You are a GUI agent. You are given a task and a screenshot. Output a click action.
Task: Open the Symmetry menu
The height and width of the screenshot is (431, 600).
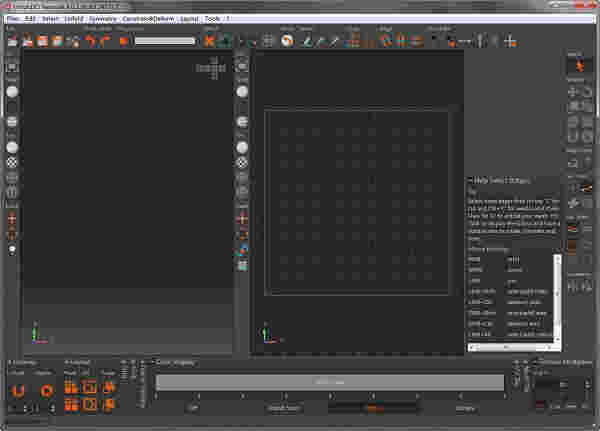pyautogui.click(x=102, y=19)
